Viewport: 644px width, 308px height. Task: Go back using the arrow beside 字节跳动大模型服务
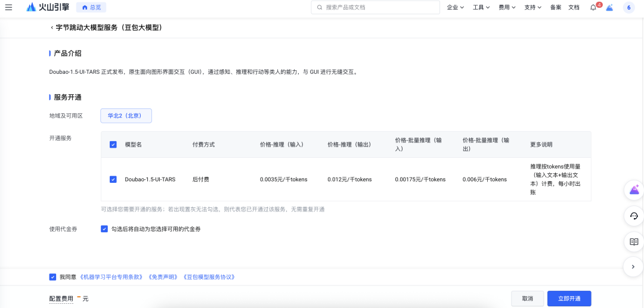[52, 27]
